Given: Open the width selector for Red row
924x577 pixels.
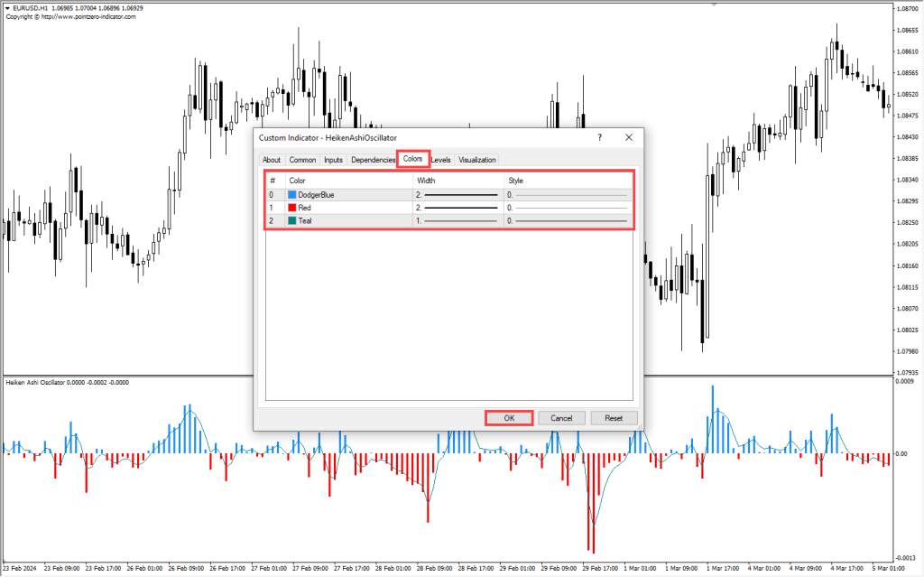Looking at the screenshot, I should (457, 208).
